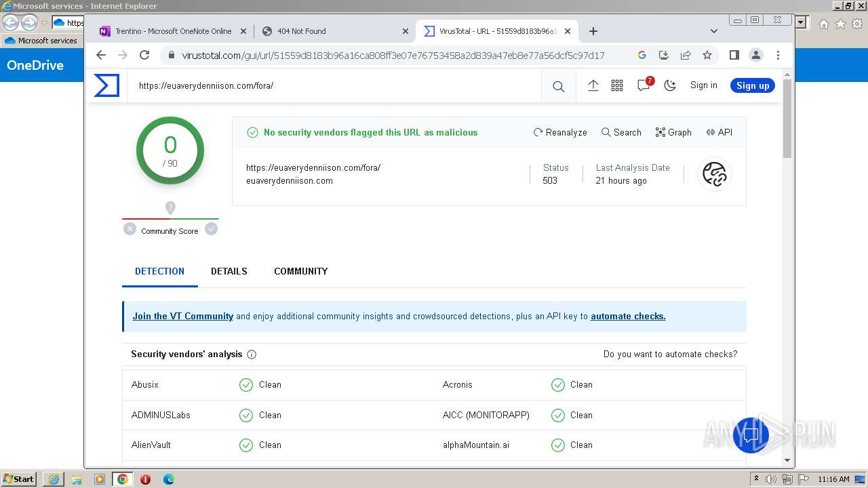The width and height of the screenshot is (868, 488).
Task: Click Join the VT Community link
Action: 183,316
